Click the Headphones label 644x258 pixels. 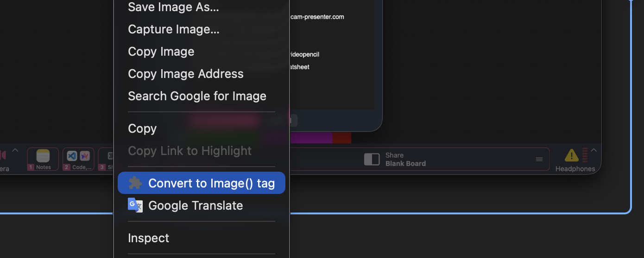575,169
